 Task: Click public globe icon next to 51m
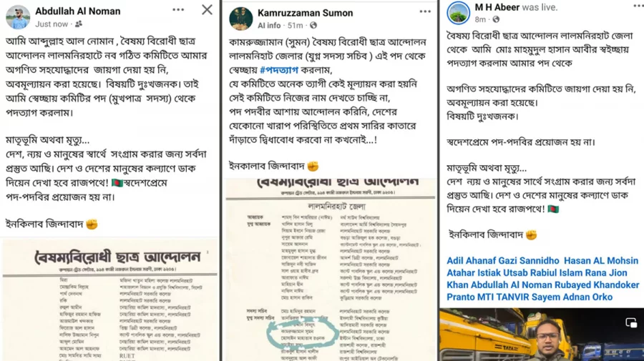313,26
